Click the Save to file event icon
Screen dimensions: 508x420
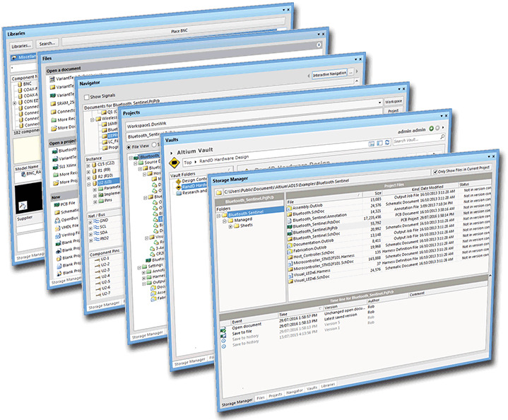(223, 336)
